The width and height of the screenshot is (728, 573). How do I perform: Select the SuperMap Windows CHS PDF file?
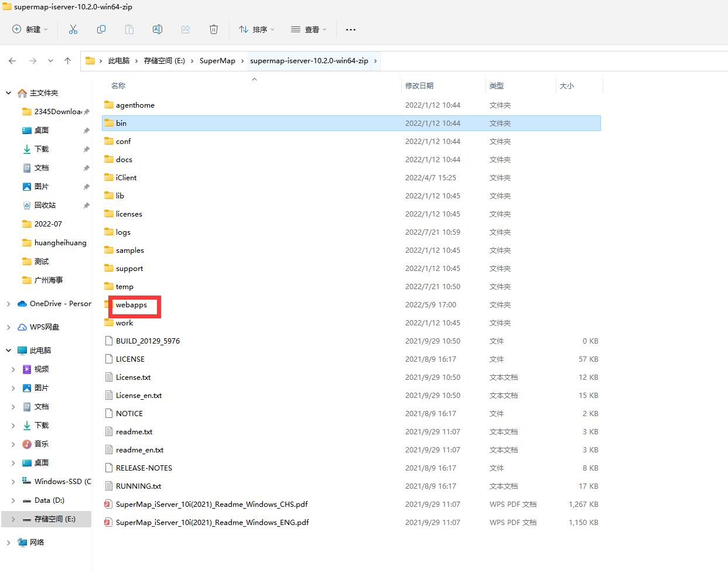[x=211, y=505]
